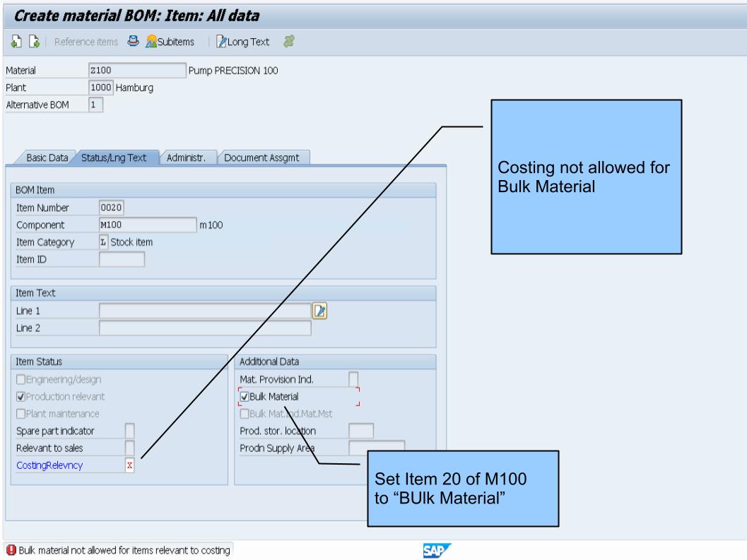Open Subitems from the toolbar

170,42
